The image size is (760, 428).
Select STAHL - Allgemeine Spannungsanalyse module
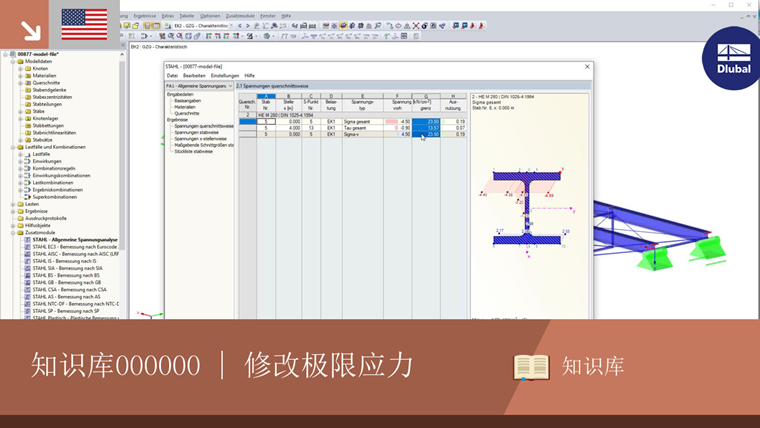click(x=75, y=239)
